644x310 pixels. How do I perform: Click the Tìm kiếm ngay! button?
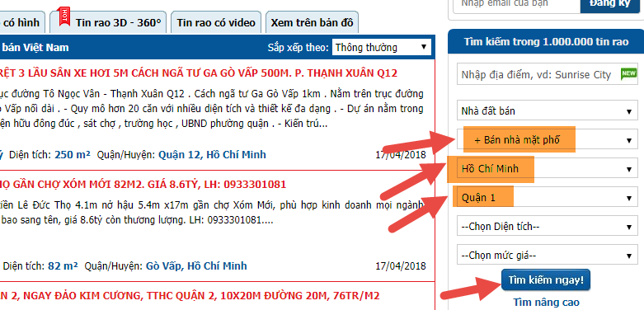[x=546, y=280]
